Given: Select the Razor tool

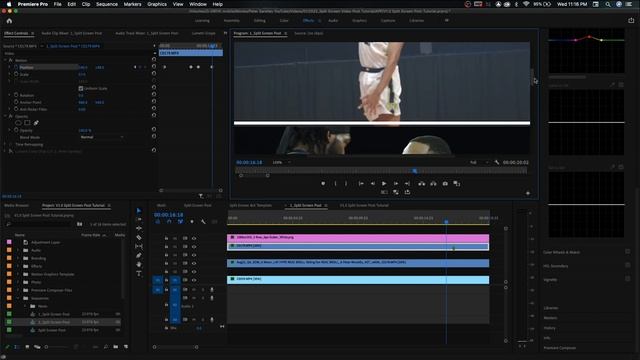Looking at the screenshot, I should [x=139, y=238].
